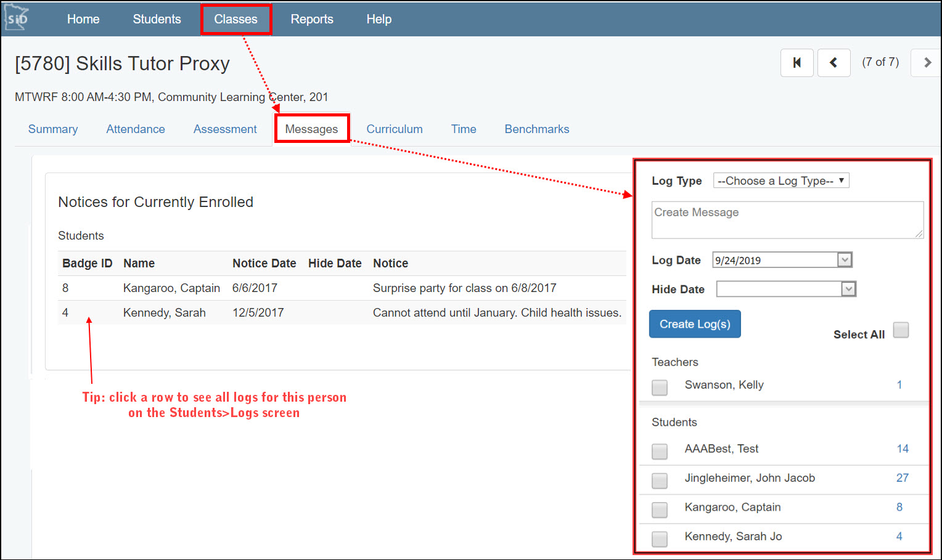Open the Log Date calendar arrow
This screenshot has height=560, width=942.
tap(845, 260)
